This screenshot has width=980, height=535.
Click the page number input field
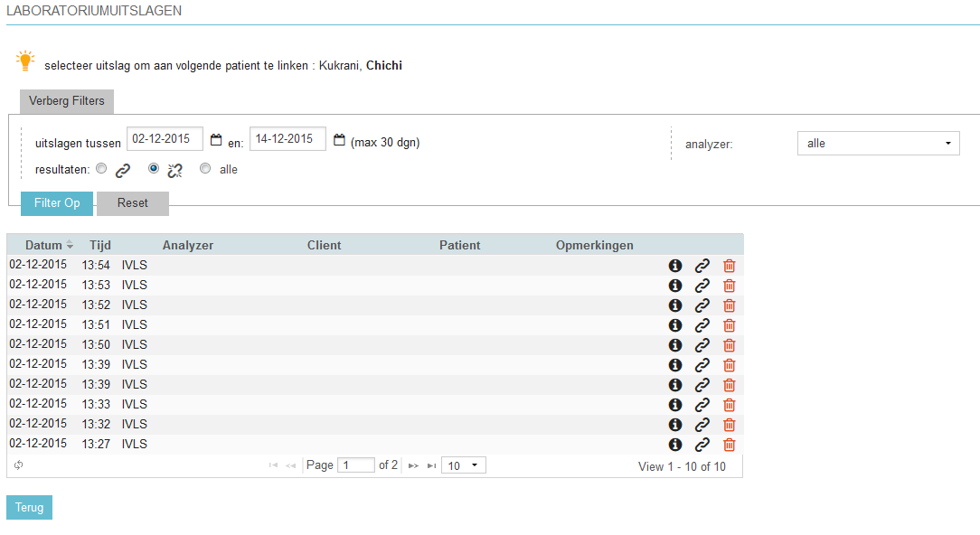coord(355,465)
